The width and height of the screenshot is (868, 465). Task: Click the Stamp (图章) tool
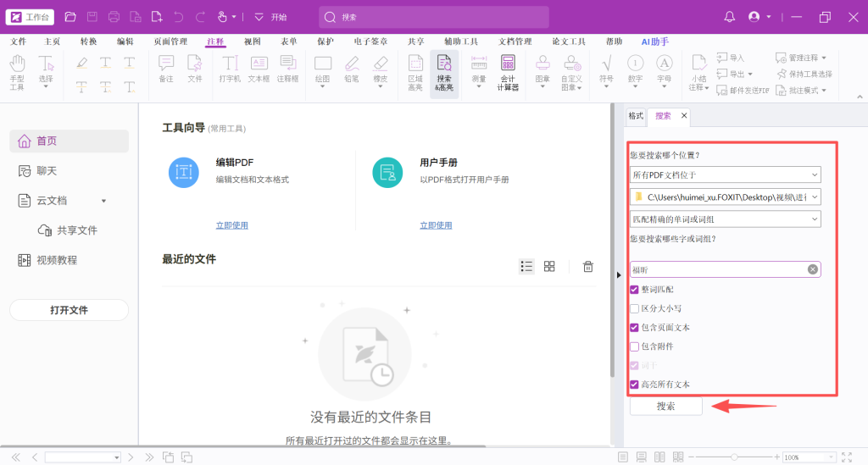tap(542, 71)
